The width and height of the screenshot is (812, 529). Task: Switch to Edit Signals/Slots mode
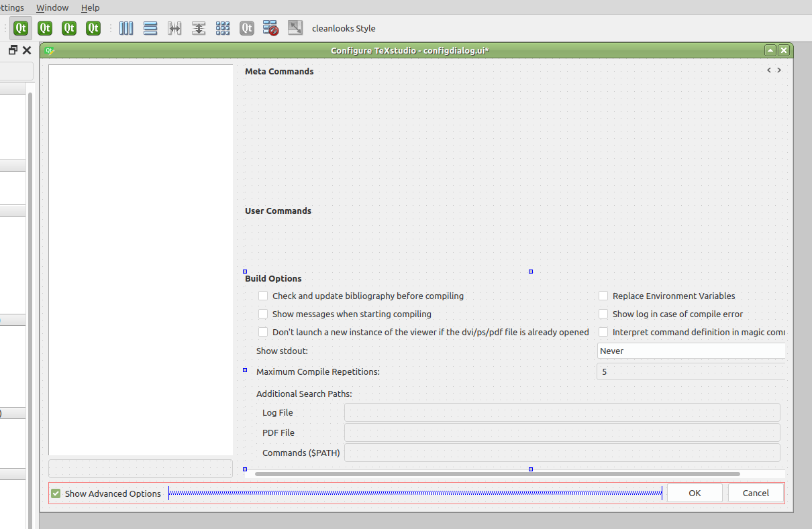point(44,28)
